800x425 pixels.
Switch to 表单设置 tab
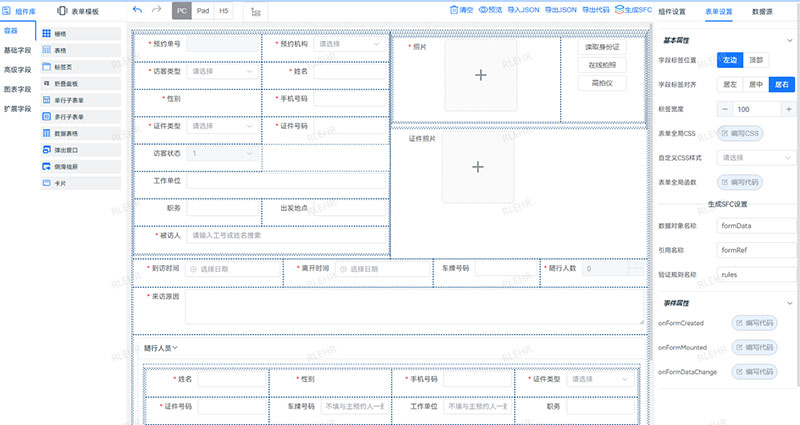pos(719,11)
